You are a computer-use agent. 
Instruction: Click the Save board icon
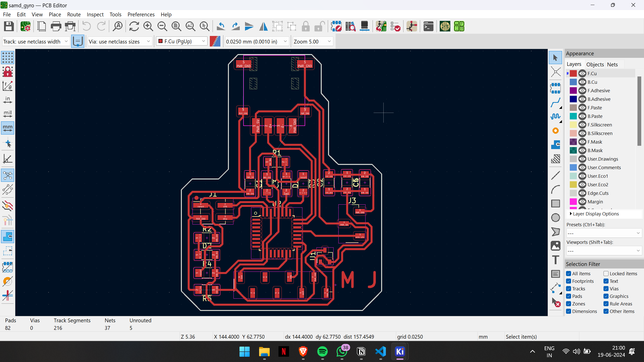point(9,26)
